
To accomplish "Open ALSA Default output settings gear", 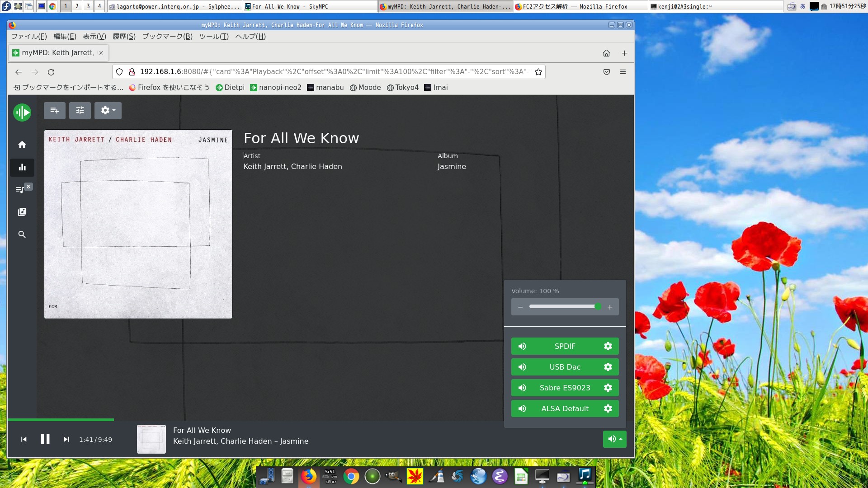I will 608,409.
